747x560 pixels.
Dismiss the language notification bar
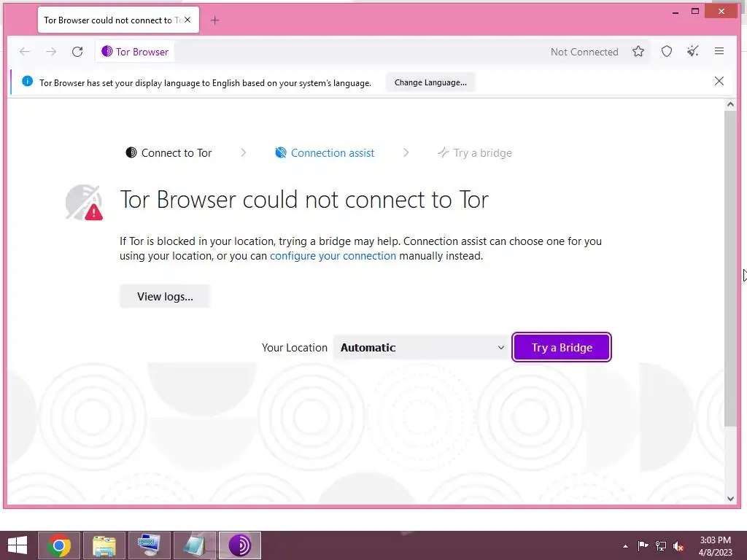click(719, 82)
